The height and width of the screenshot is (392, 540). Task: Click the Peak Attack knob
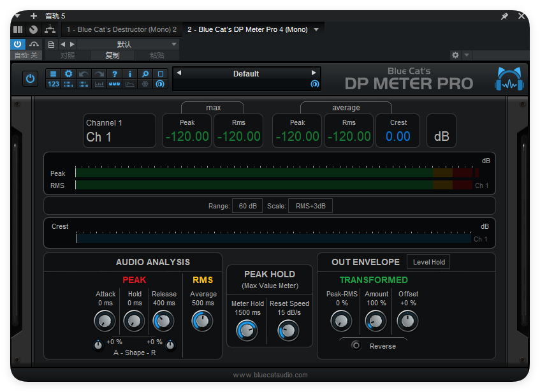pyautogui.click(x=105, y=321)
